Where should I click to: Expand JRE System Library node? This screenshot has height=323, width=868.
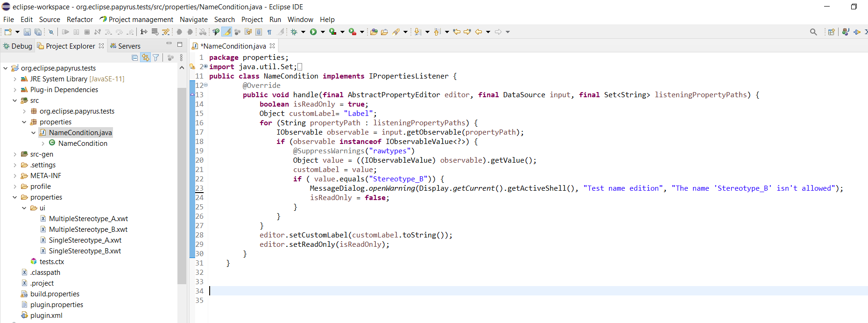[15, 79]
